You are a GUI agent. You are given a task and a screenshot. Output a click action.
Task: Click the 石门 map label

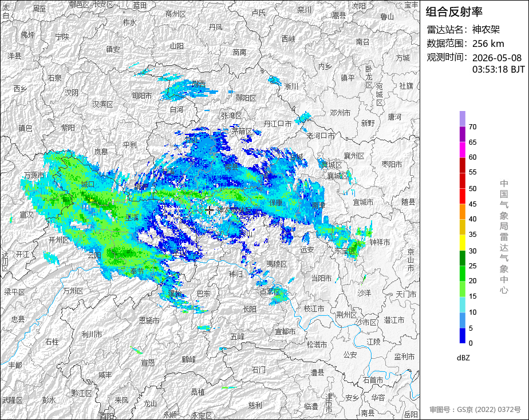click(259, 370)
